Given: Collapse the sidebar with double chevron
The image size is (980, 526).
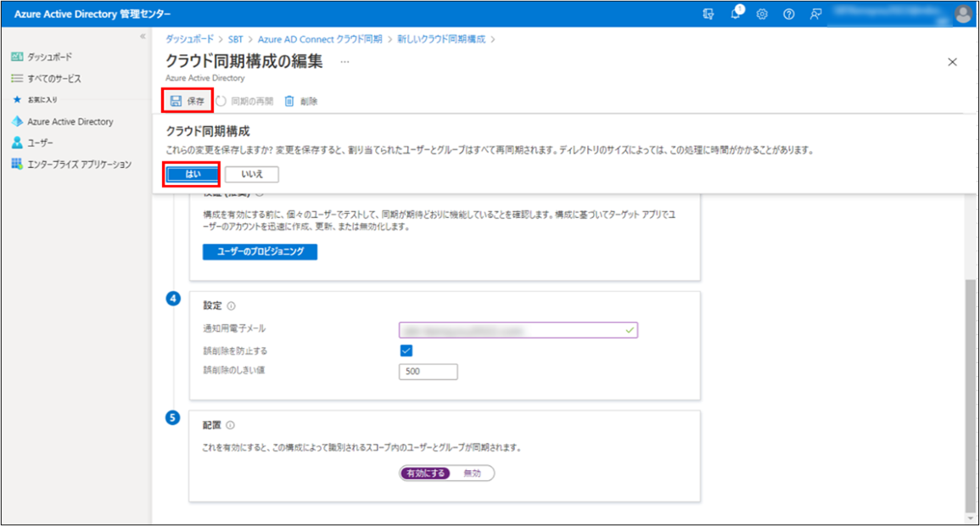Looking at the screenshot, I should [x=143, y=36].
